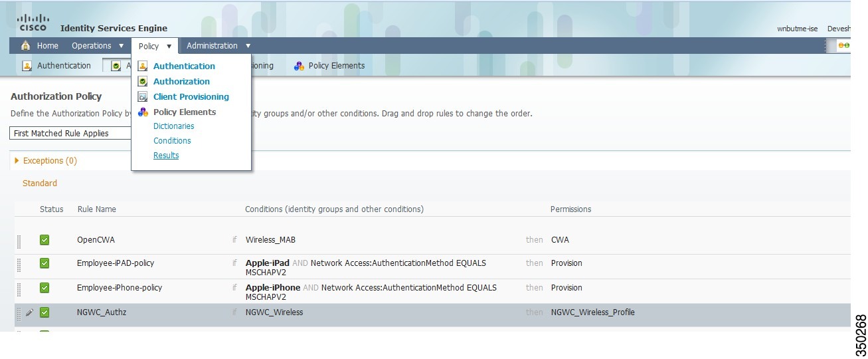This screenshot has width=868, height=359.
Task: Select the Employee-iPhone-policy rule row
Action: 432,291
